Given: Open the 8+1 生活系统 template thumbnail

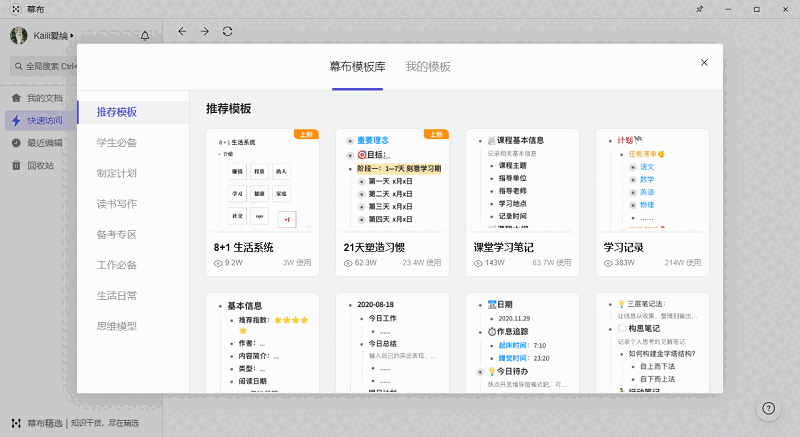Looking at the screenshot, I should click(262, 181).
